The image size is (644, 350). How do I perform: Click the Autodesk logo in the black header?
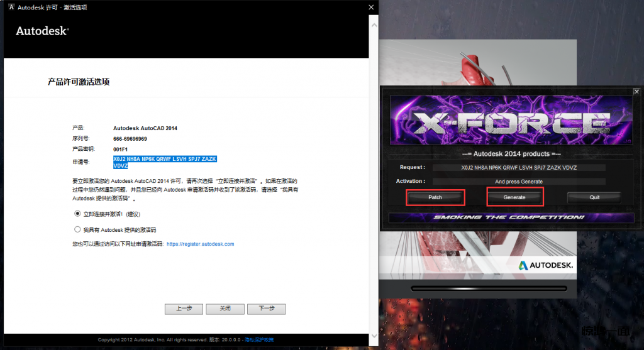42,31
